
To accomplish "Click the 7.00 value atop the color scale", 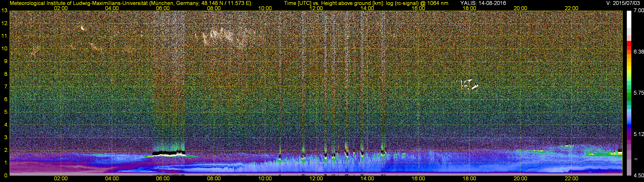I will coord(638,10).
